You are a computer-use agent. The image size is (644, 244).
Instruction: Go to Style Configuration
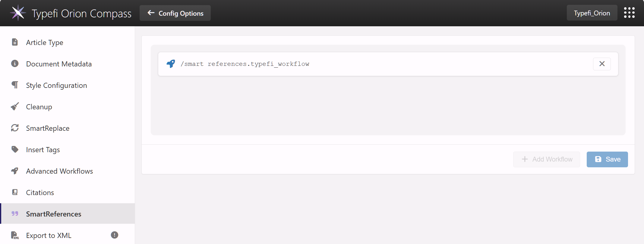(68, 85)
